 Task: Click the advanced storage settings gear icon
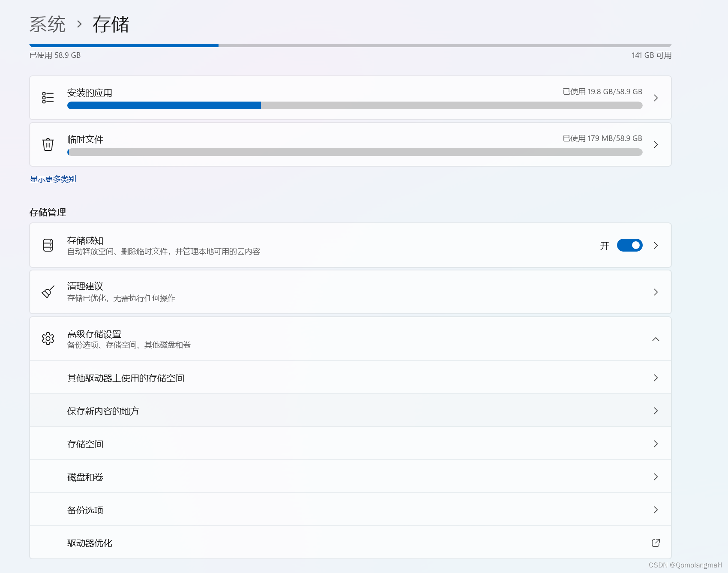[x=48, y=339]
